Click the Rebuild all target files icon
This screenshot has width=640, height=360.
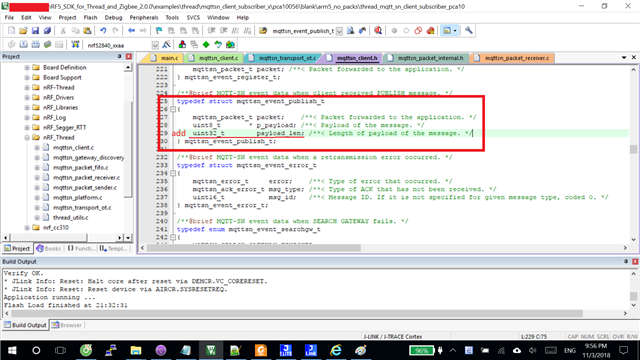tap(36, 44)
